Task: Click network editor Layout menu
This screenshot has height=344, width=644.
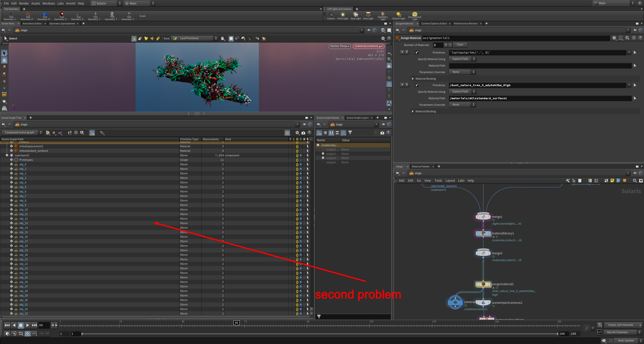Action: [450, 181]
